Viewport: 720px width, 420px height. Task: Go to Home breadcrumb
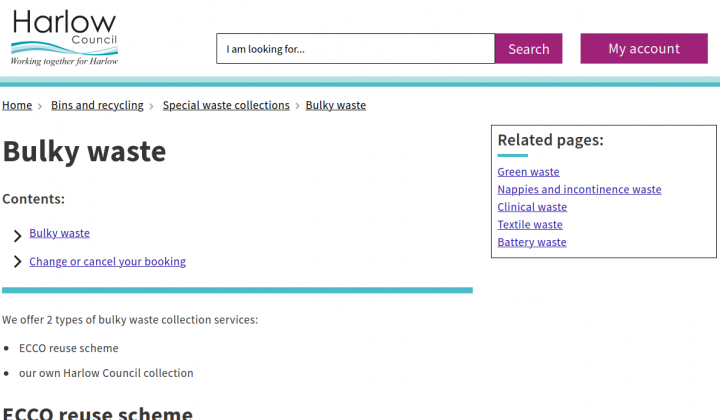tap(17, 105)
